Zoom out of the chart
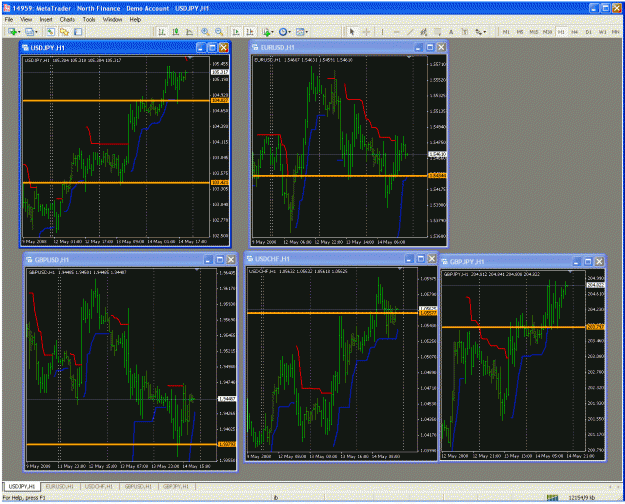 coord(219,32)
